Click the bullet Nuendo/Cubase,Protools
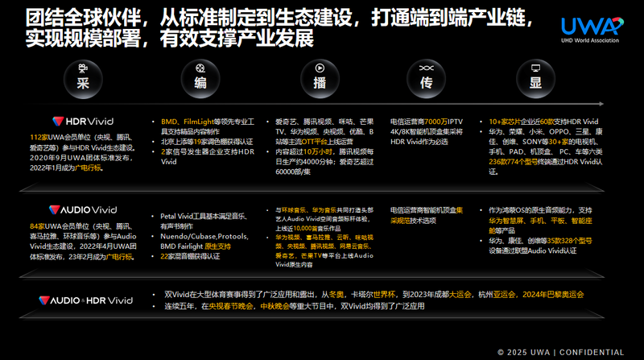 204,242
